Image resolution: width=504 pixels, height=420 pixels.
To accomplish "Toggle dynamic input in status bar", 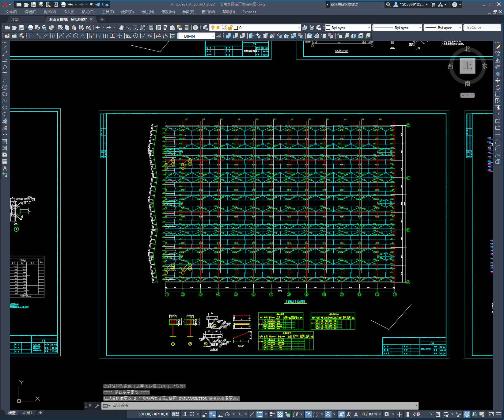I will click(212, 414).
